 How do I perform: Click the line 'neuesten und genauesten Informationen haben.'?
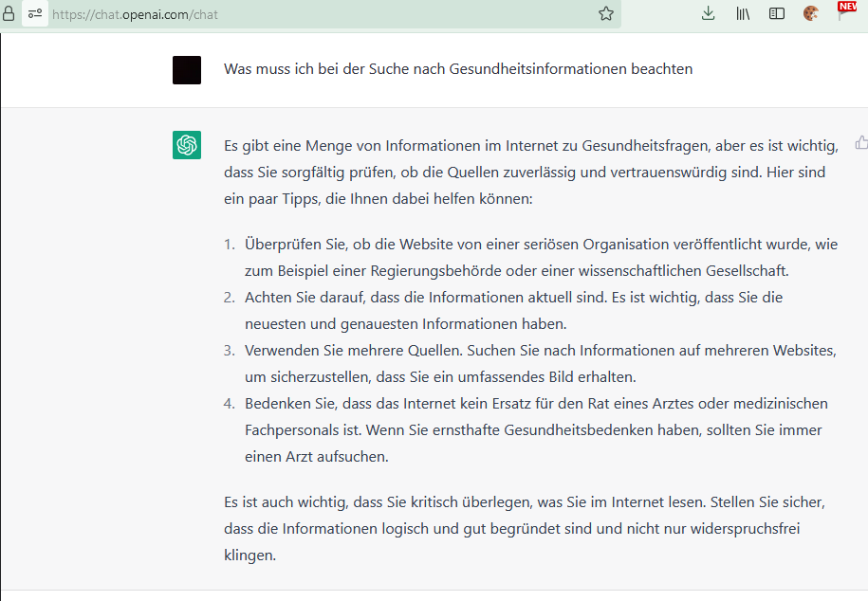pyautogui.click(x=406, y=324)
